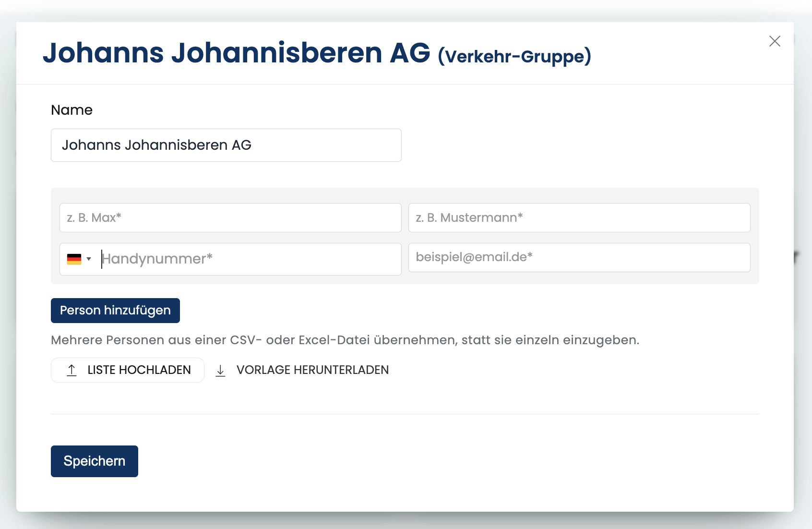This screenshot has width=812, height=529.
Task: Click the 'Johanns Johannisberen AG' dialog title
Action: tap(237, 53)
